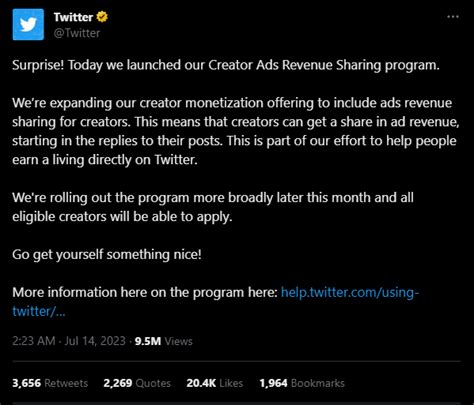
Task: View the 9.5M Views analytics
Action: (x=164, y=341)
